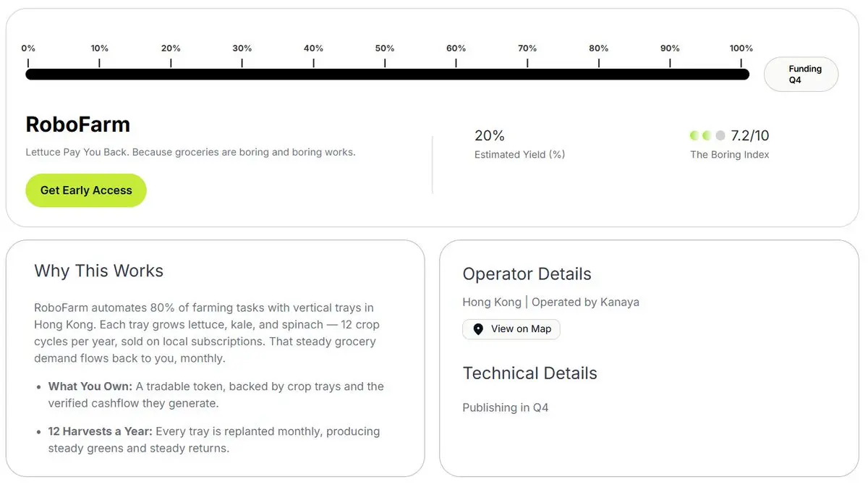Click the RoboFarm title

78,124
